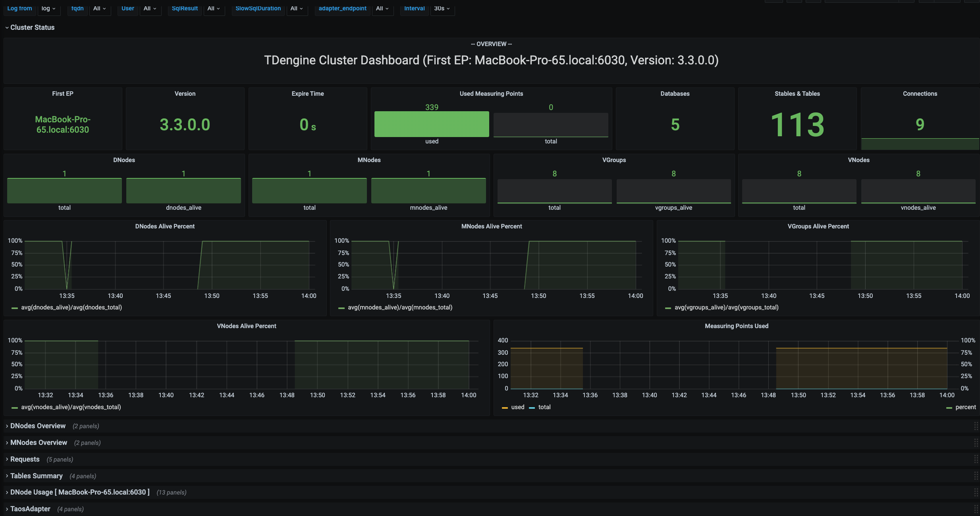This screenshot has height=516, width=980.
Task: Open the VNodes stat panel title
Action: coord(859,160)
